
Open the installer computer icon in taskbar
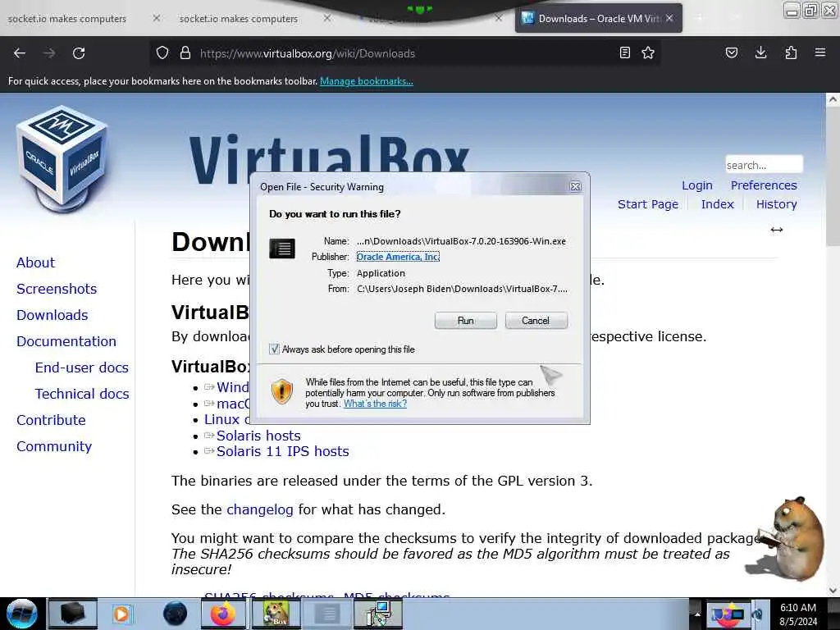click(x=379, y=614)
